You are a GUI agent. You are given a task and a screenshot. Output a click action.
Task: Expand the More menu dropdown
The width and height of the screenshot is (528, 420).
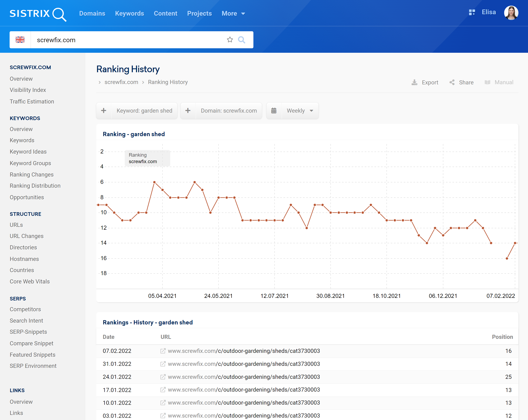click(x=233, y=13)
